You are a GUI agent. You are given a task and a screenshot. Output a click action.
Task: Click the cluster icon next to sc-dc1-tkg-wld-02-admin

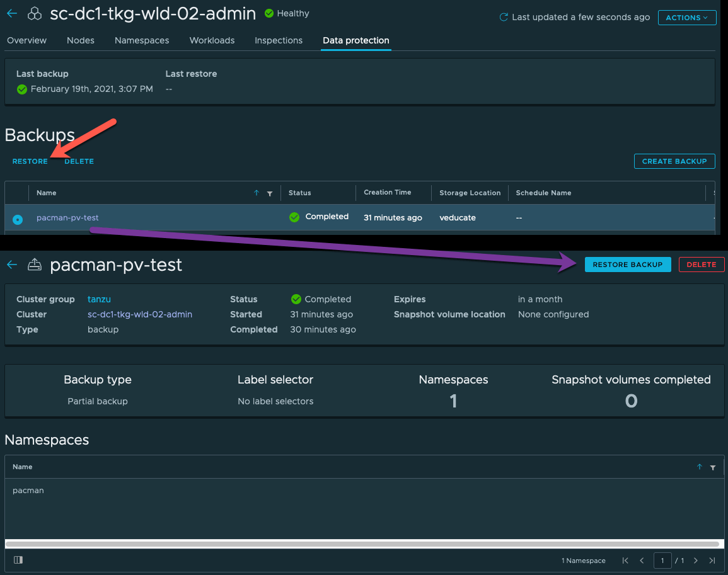coord(35,14)
